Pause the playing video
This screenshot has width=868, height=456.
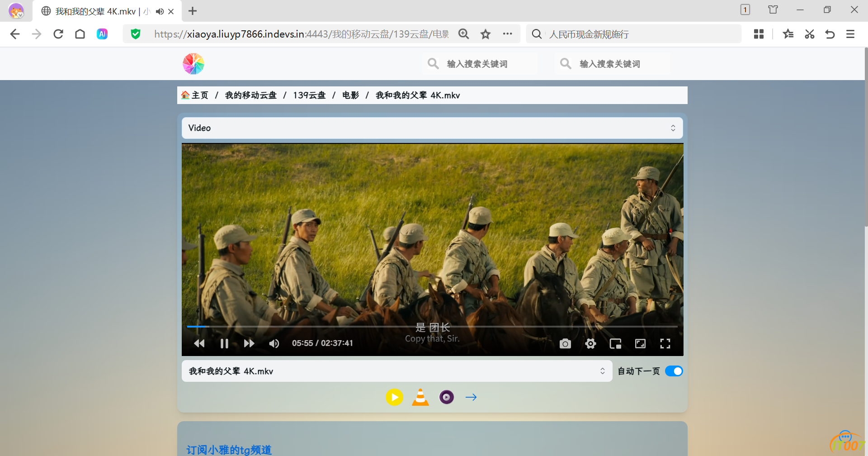pos(224,344)
